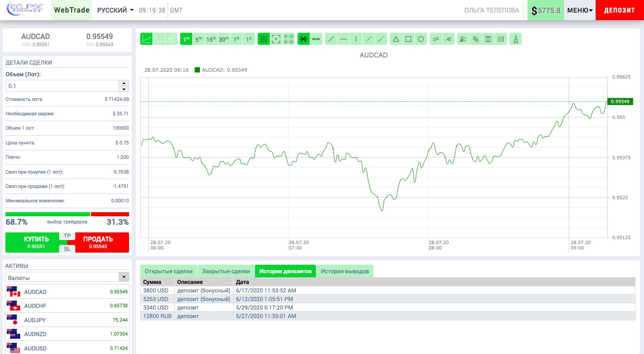Click the AUDCAD legend color square
Screen dimensions: 644x354
(197, 70)
